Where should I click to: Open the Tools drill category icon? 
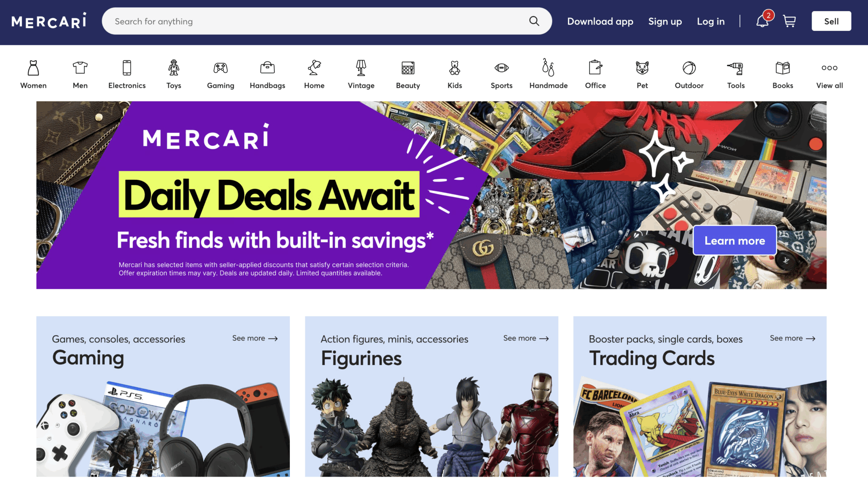pyautogui.click(x=736, y=68)
